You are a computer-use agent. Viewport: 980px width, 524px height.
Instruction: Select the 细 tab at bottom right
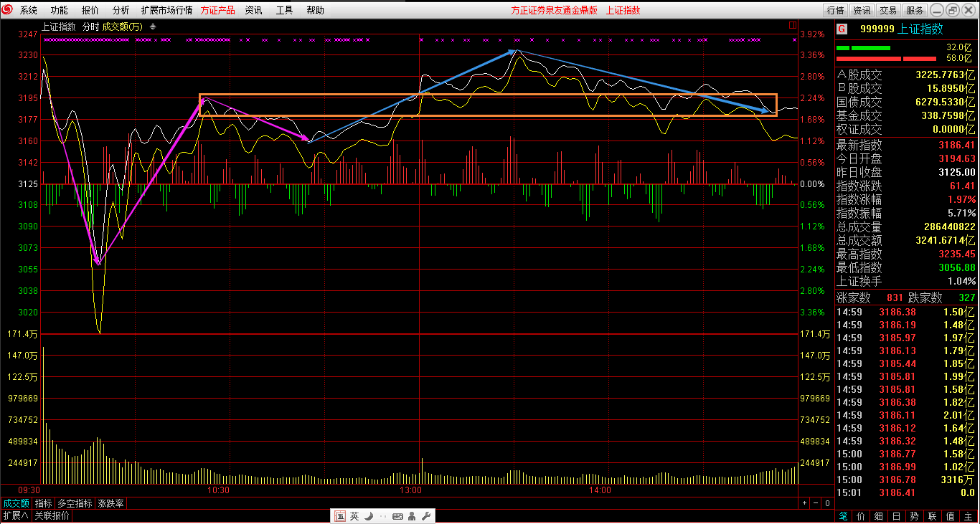point(879,516)
